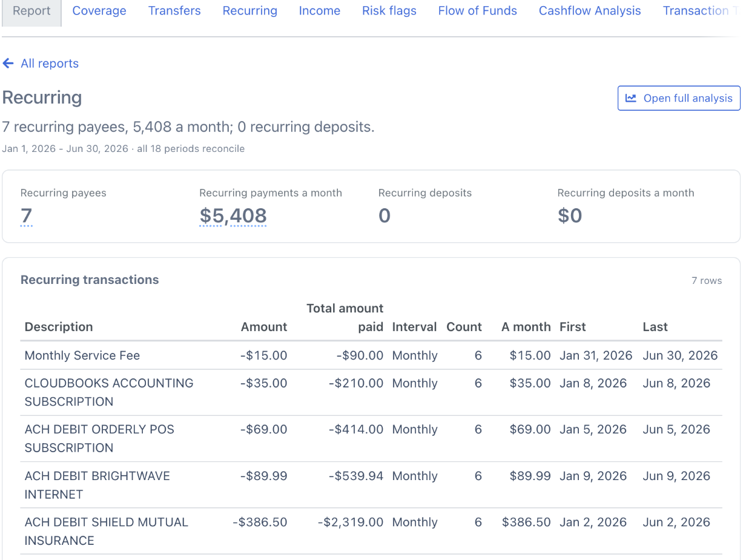Click the $386.50 a month cell
Image resolution: width=746 pixels, height=560 pixels.
click(x=526, y=522)
